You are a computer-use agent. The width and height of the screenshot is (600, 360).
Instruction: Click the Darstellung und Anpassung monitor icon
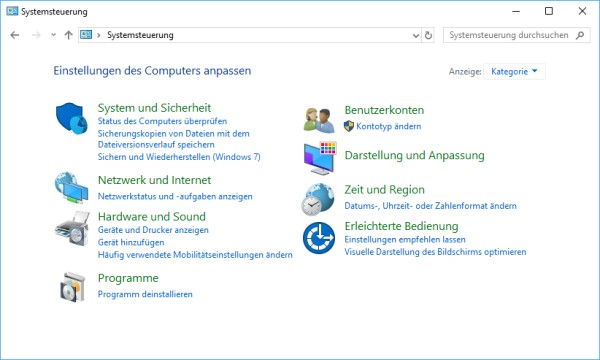click(320, 158)
